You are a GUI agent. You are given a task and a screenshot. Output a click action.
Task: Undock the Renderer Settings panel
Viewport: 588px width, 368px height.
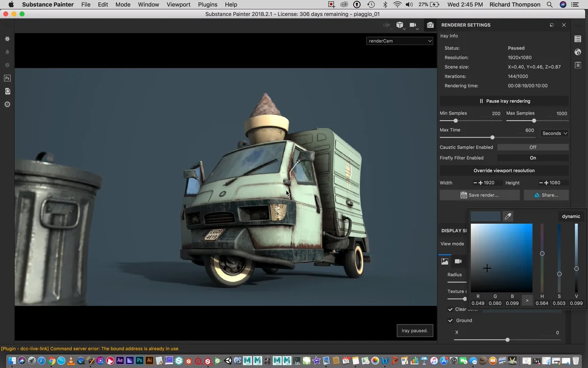pos(552,25)
